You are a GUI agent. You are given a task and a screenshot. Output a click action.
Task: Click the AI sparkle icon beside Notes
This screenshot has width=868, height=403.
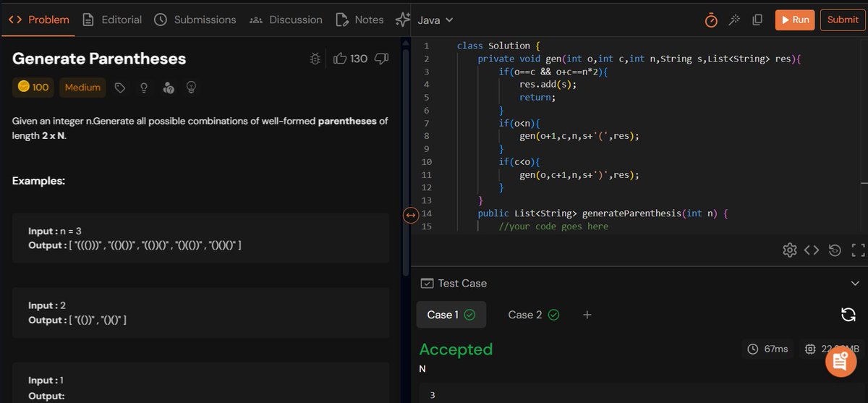(402, 20)
